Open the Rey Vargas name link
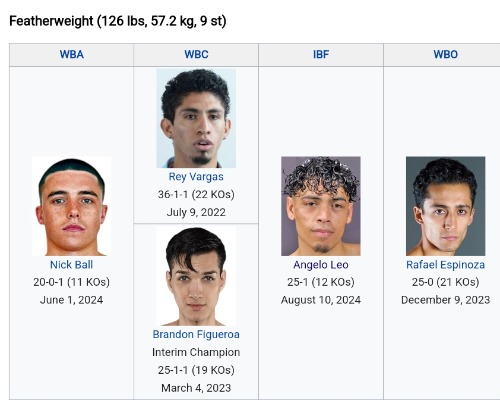The width and height of the screenshot is (500, 400). [196, 177]
